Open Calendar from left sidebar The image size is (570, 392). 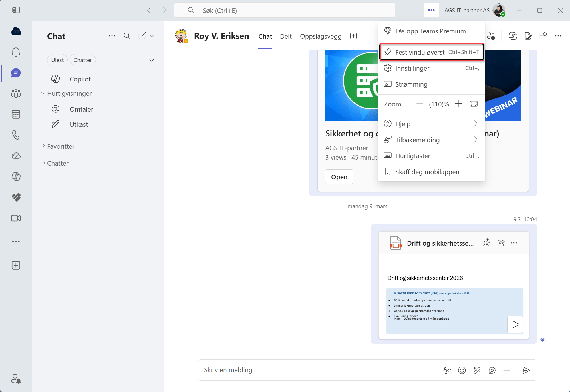click(16, 114)
